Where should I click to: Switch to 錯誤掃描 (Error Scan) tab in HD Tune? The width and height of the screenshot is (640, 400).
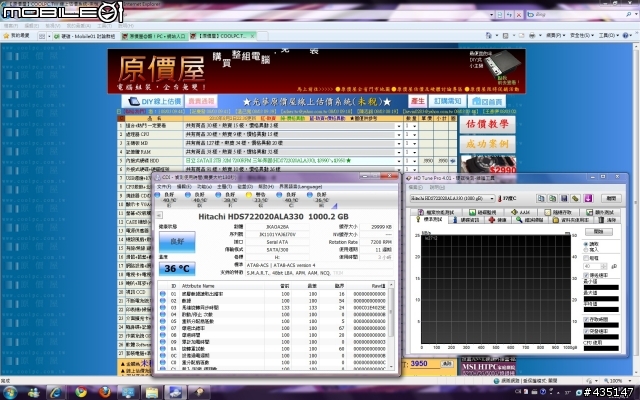(529, 220)
